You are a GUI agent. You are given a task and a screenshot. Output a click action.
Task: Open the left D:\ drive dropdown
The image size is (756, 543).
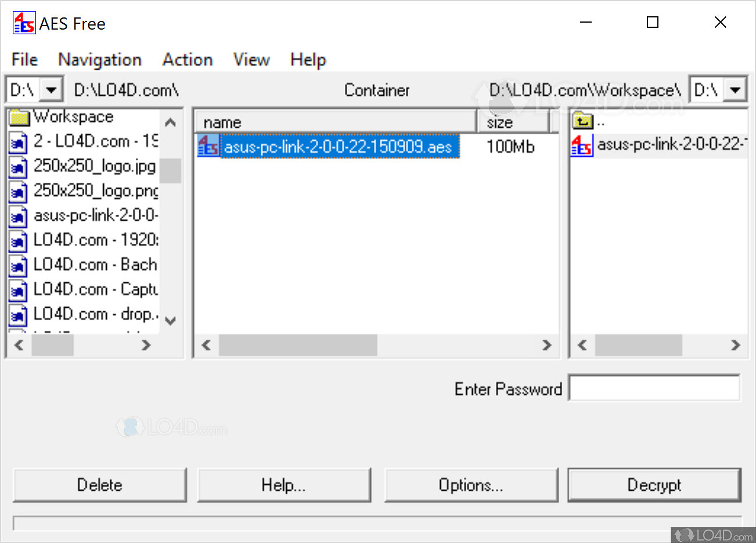tap(51, 90)
